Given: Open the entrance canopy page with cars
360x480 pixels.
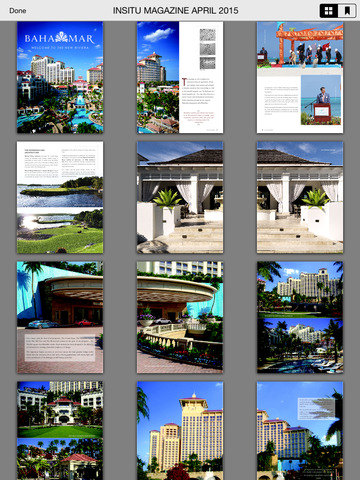Looking at the screenshot, I should click(60, 317).
